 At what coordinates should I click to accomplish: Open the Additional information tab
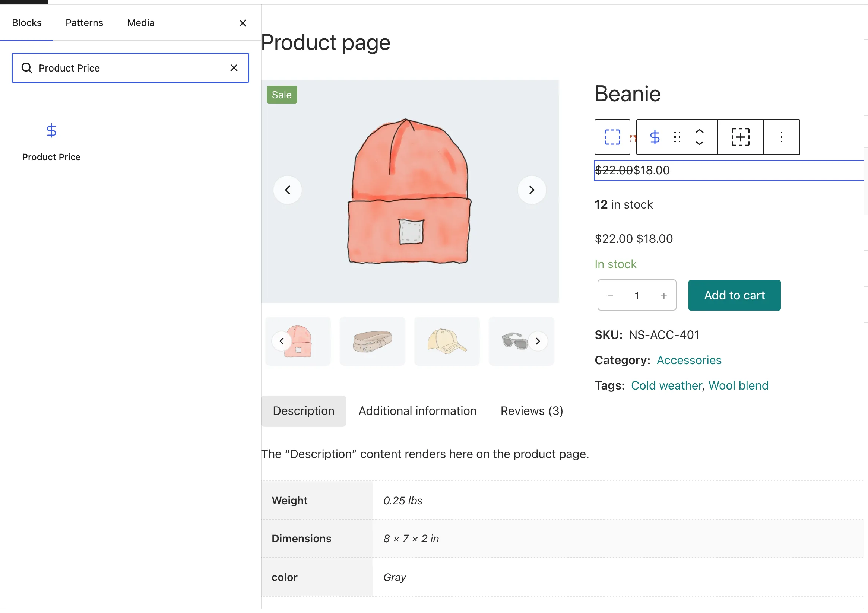[x=417, y=411]
